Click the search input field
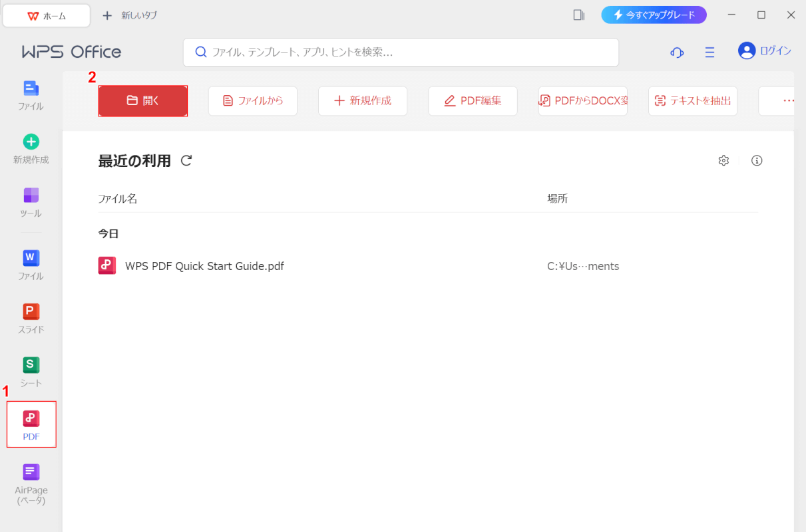 pyautogui.click(x=401, y=52)
